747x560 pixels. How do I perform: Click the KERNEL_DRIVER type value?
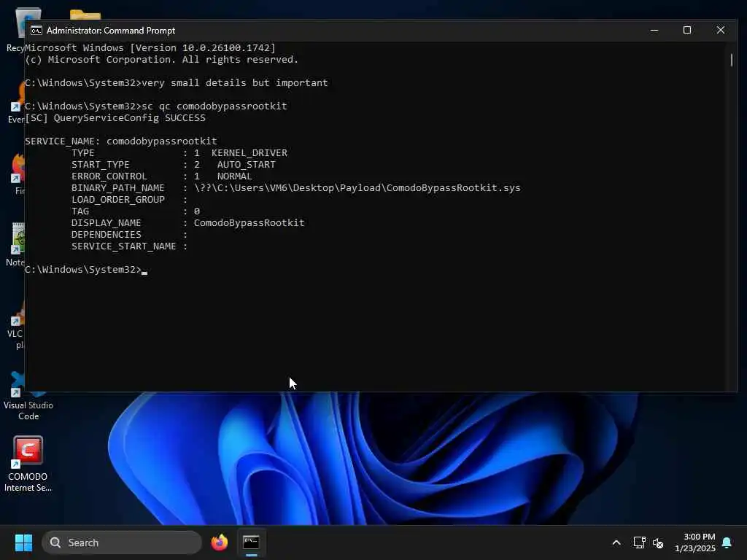(x=249, y=153)
